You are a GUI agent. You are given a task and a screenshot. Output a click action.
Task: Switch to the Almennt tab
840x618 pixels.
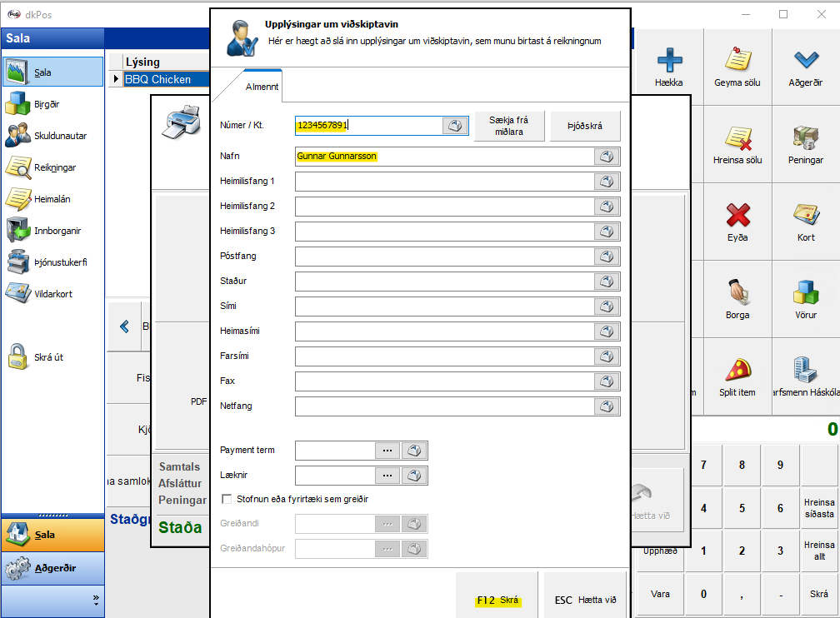tap(262, 87)
